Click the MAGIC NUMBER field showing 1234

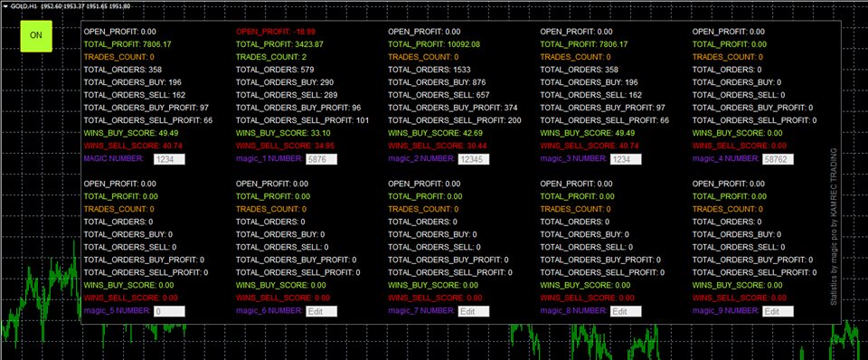click(x=169, y=159)
